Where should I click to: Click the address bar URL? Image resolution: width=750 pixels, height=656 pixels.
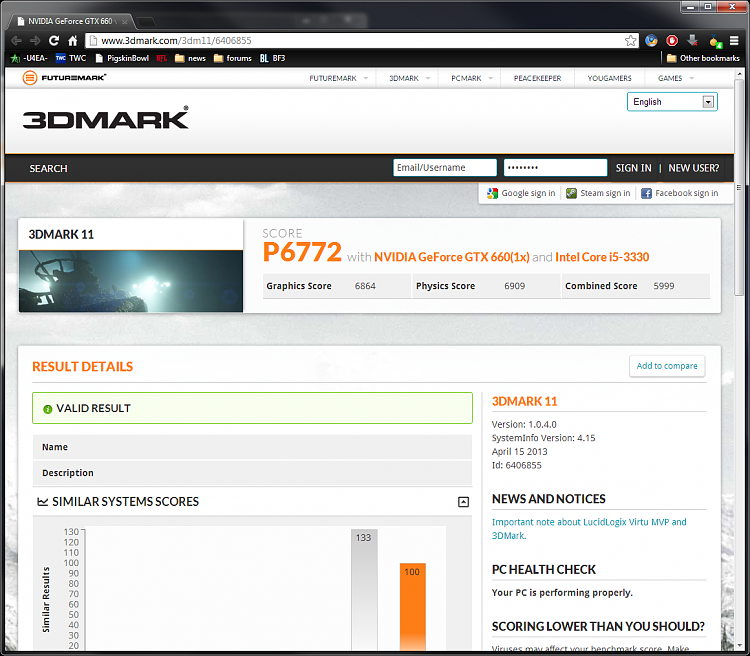tap(176, 41)
